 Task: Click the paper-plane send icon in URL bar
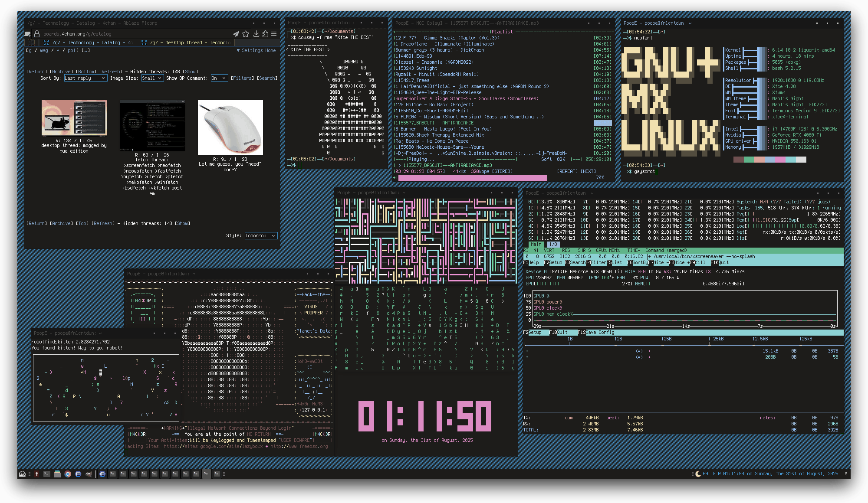coord(236,34)
